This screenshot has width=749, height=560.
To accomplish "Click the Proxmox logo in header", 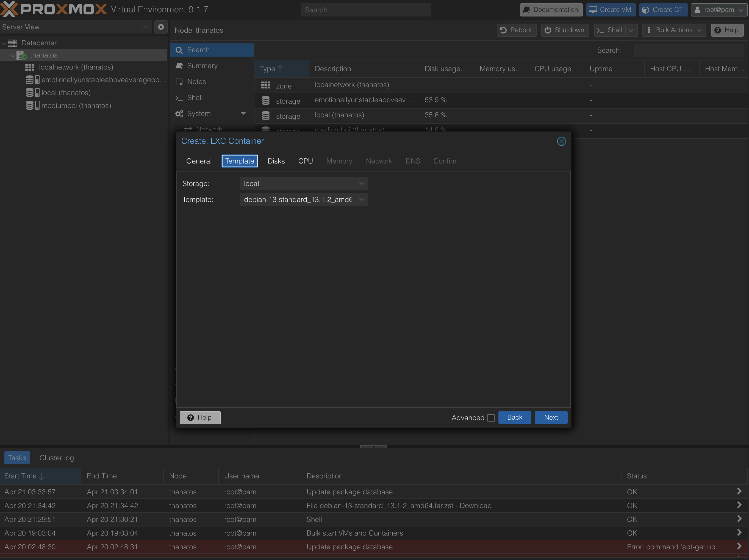I will pyautogui.click(x=54, y=9).
